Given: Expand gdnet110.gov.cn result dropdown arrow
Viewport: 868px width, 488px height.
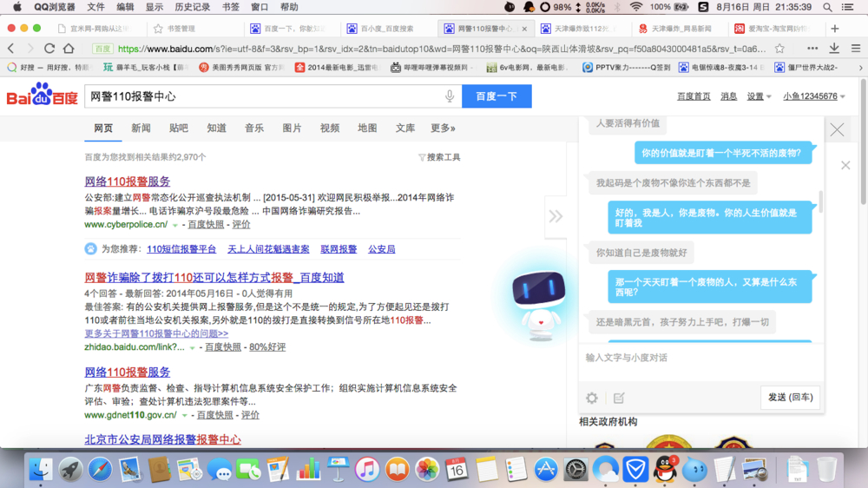Looking at the screenshot, I should 184,415.
